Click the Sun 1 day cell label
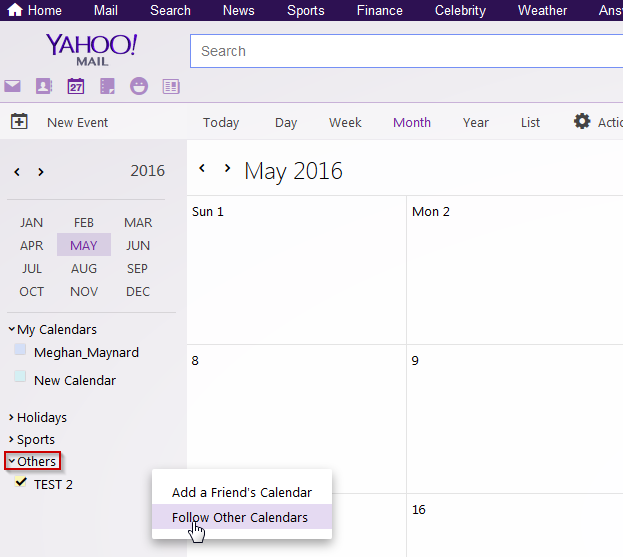The image size is (623, 557). pyautogui.click(x=207, y=211)
